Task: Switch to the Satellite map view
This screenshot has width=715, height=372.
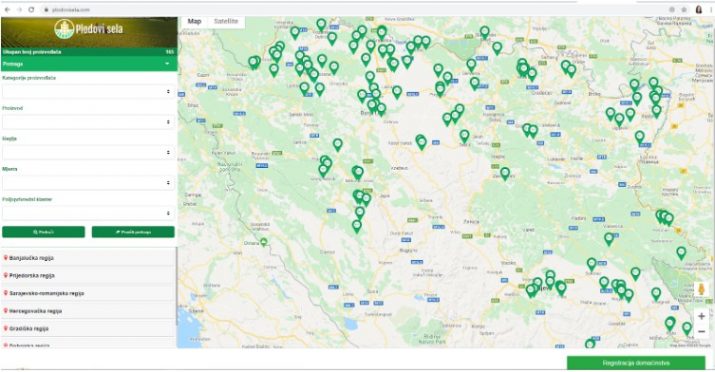Action: 226,21
